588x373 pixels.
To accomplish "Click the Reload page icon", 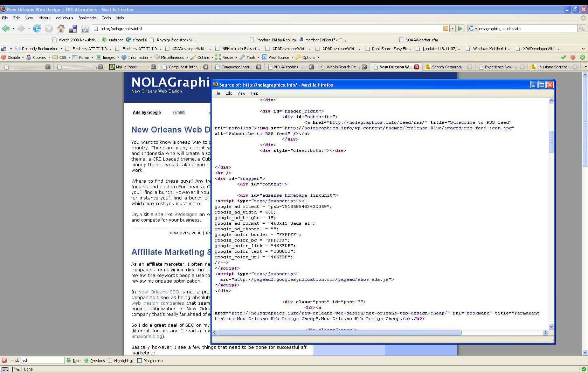I will 37,28.
